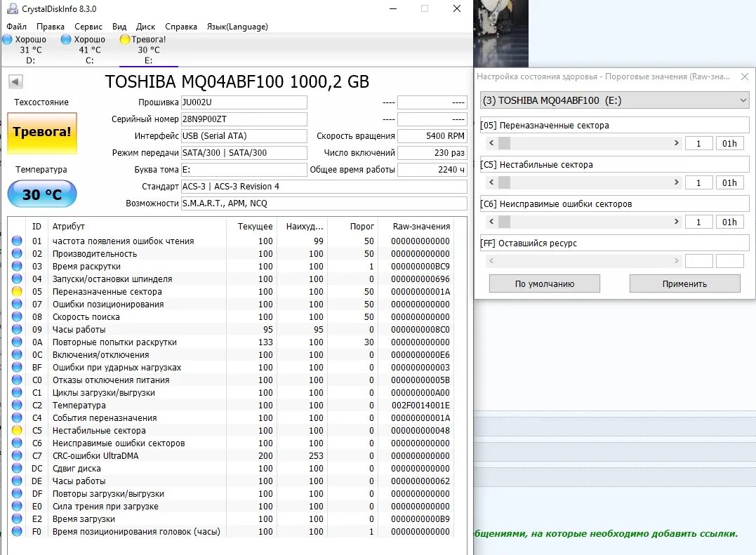Click left arrow of [C5] threshold slider
Viewport: 756px width, 555px height.
point(491,182)
